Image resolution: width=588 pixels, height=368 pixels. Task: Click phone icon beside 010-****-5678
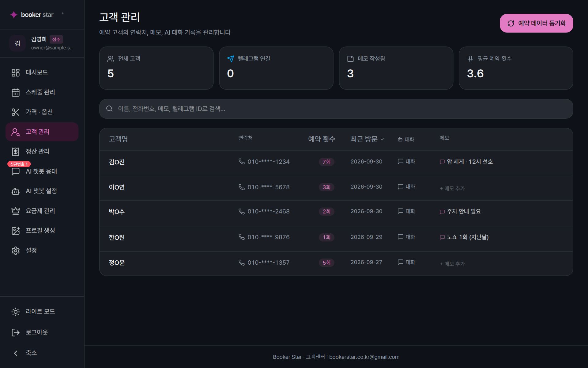[242, 187]
